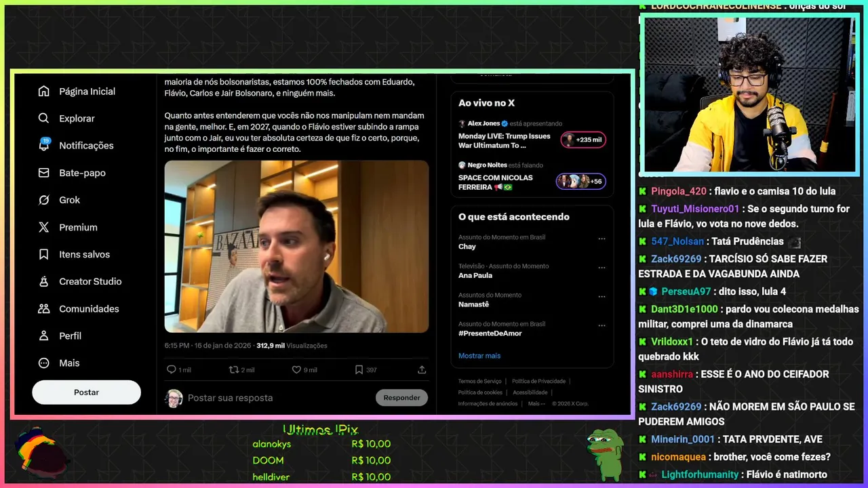The height and width of the screenshot is (488, 868).
Task: Open more options for Chay trend
Action: [601, 239]
